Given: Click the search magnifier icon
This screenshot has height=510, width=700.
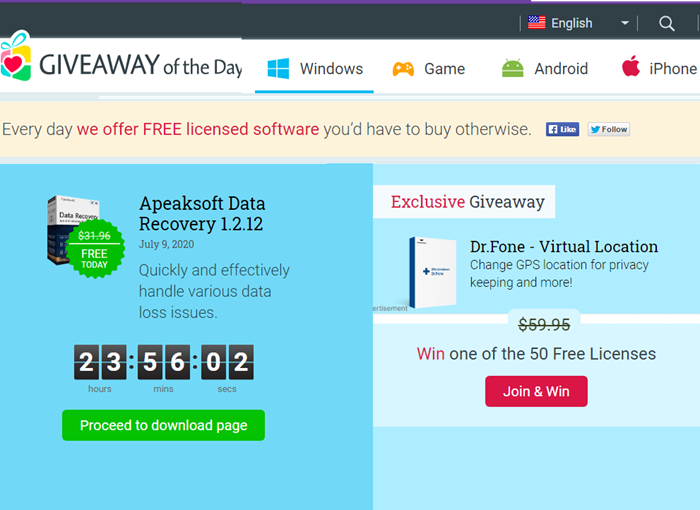Looking at the screenshot, I should tap(667, 23).
